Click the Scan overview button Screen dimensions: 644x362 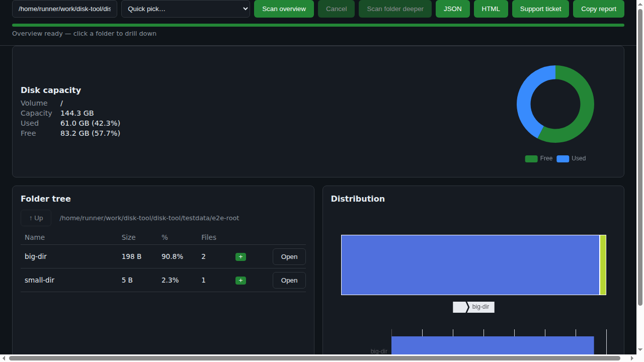coord(284,9)
